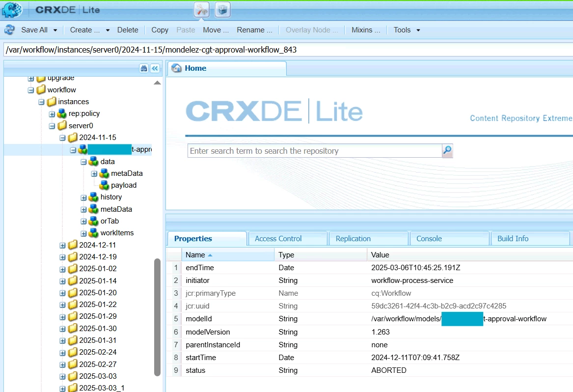Click the repository path address field
The height and width of the screenshot is (392, 573).
click(x=288, y=50)
